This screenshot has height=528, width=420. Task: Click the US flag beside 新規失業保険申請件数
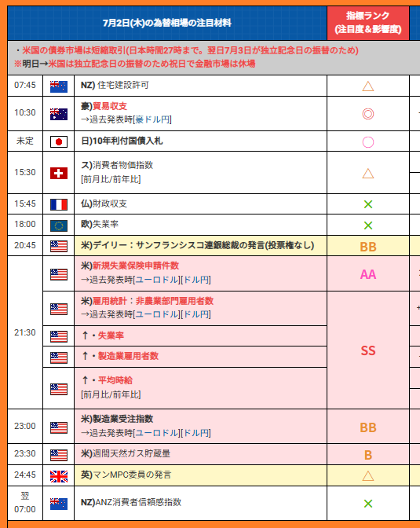point(59,274)
